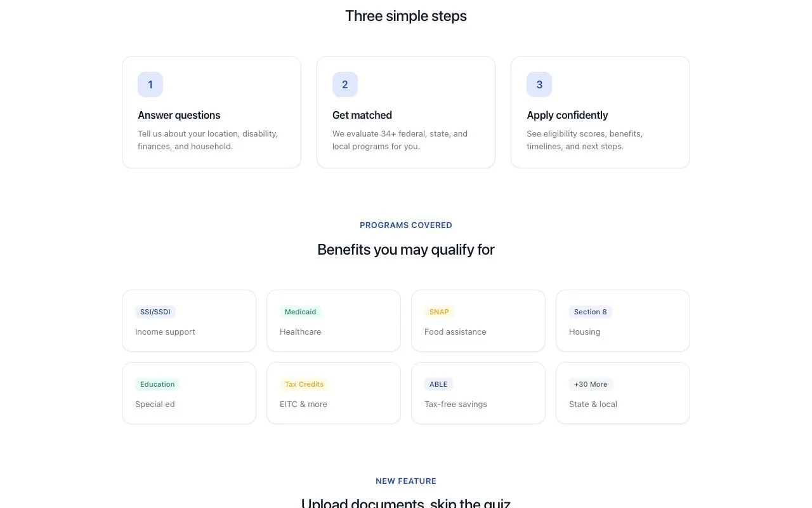Viewport: 812px width, 508px height.
Task: Click the State & local description text
Action: 593,404
